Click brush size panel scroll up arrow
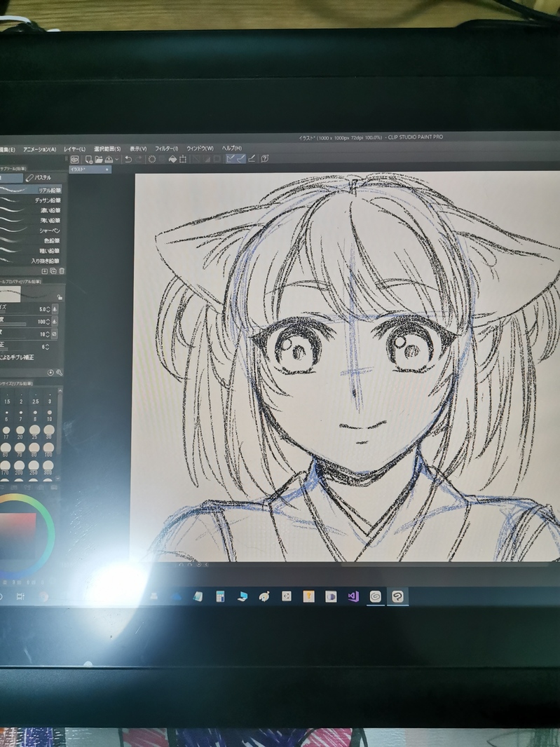Viewport: 560px width, 747px height. pos(59,390)
